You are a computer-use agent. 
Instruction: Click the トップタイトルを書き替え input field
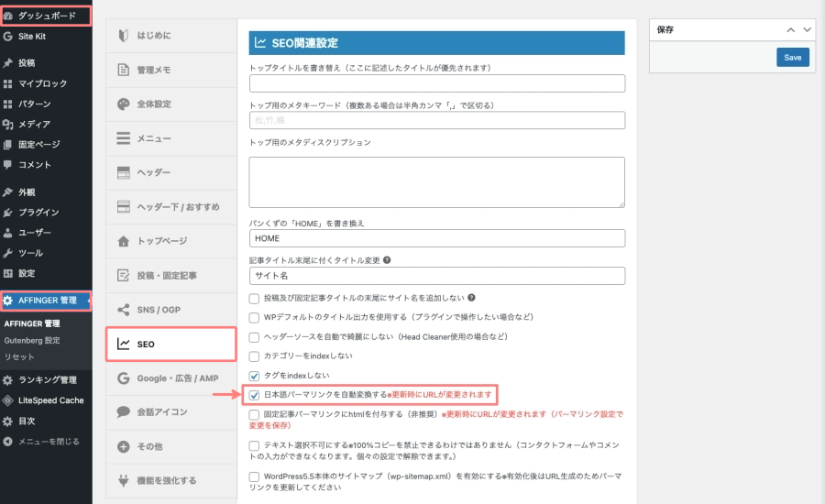click(x=437, y=83)
